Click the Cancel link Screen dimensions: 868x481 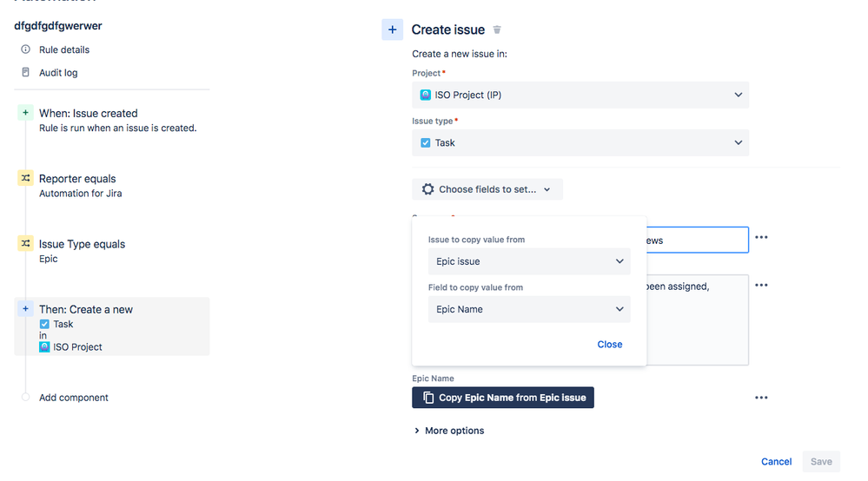[776, 462]
